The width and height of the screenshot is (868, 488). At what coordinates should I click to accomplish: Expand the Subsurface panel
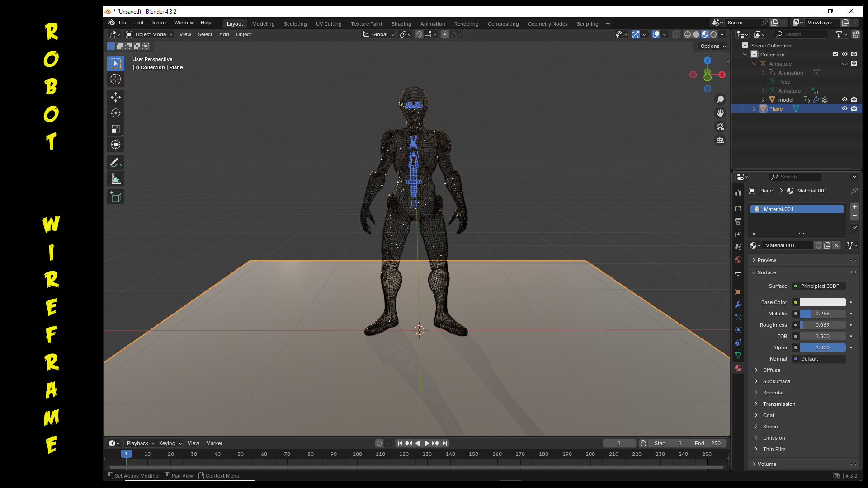777,381
